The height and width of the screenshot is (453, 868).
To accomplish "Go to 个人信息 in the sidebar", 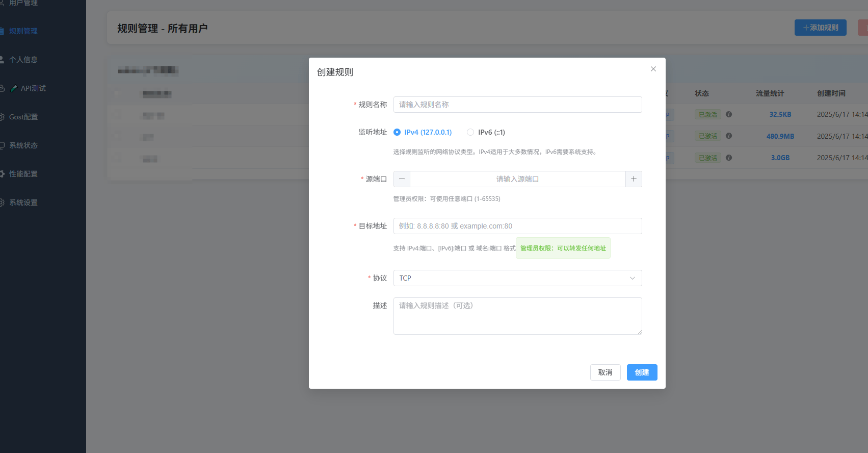I will (x=23, y=60).
